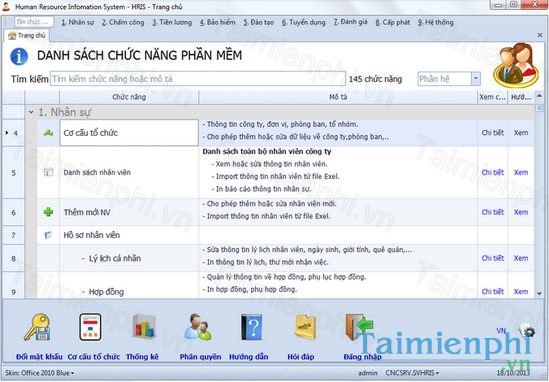Click the green plus icon for Thêm mới NV
This screenshot has height=382, width=549.
(x=48, y=212)
